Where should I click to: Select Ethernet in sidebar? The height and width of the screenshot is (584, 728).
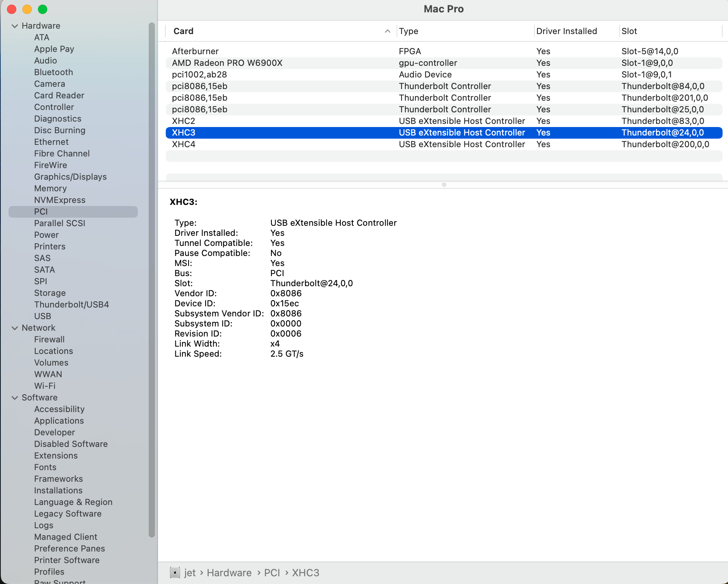click(52, 142)
